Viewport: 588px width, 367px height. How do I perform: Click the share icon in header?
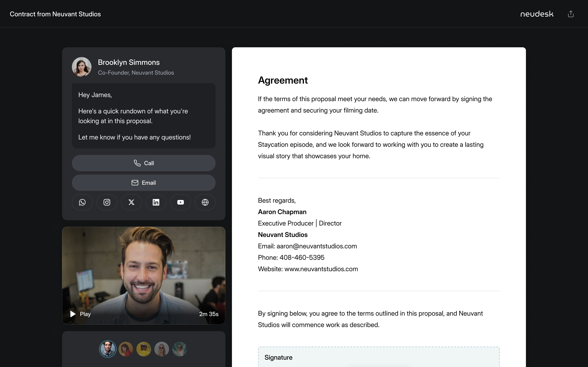click(x=570, y=14)
